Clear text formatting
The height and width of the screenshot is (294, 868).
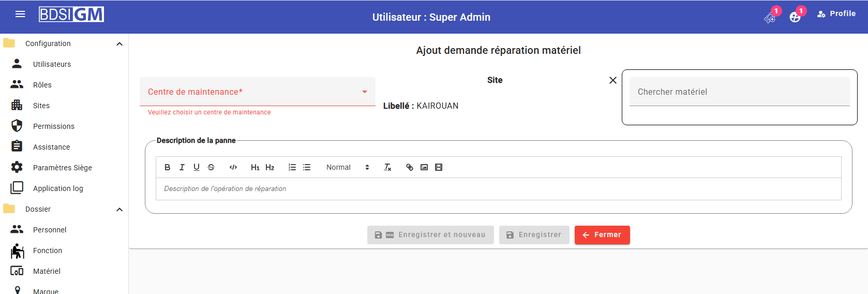[x=387, y=167]
